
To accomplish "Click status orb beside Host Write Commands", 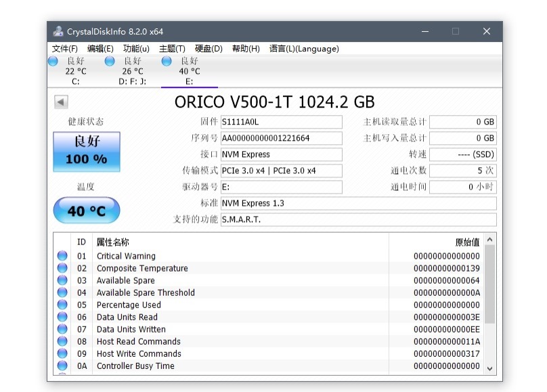I will [x=62, y=353].
